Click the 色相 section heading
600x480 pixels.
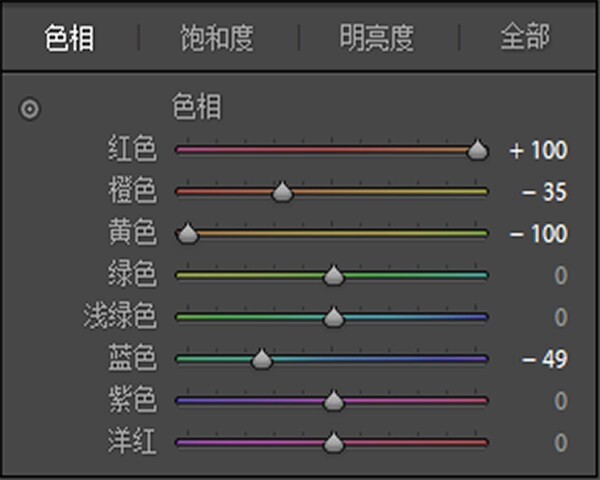(197, 107)
